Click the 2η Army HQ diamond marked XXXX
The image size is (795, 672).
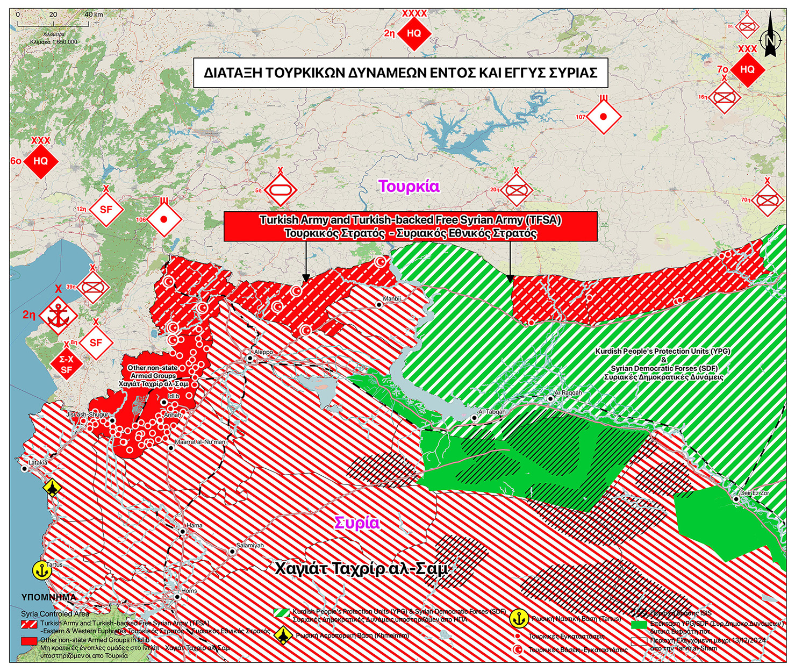coord(413,33)
